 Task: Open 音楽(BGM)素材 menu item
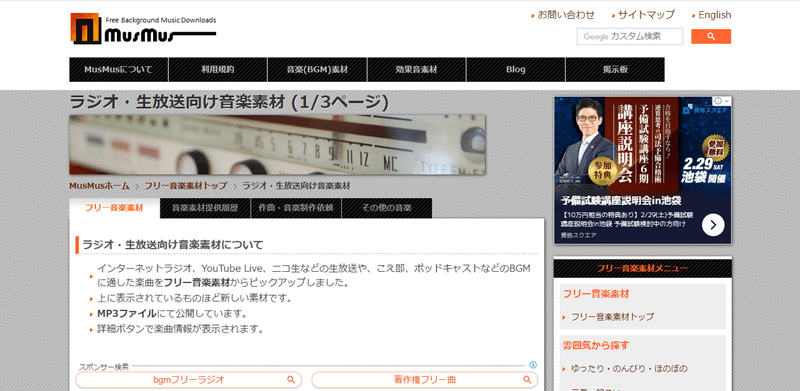click(317, 69)
